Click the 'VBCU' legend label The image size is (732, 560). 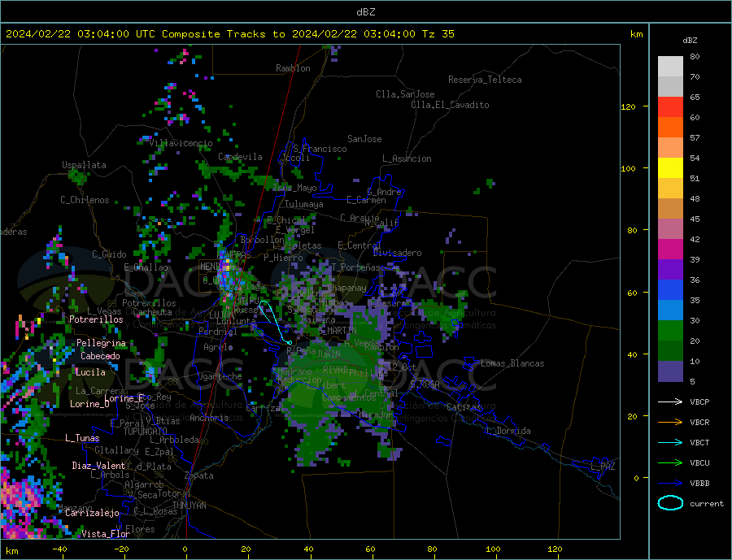point(699,463)
